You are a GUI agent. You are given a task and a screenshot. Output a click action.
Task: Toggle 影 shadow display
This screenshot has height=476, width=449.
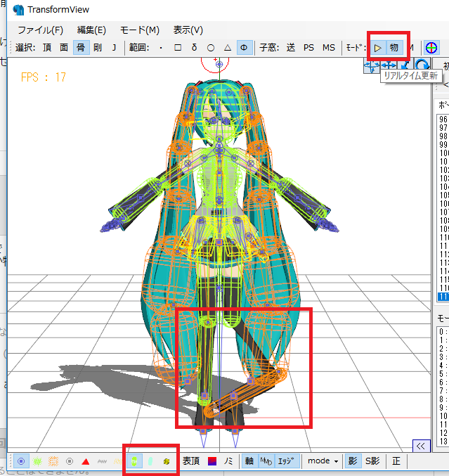[x=353, y=461]
